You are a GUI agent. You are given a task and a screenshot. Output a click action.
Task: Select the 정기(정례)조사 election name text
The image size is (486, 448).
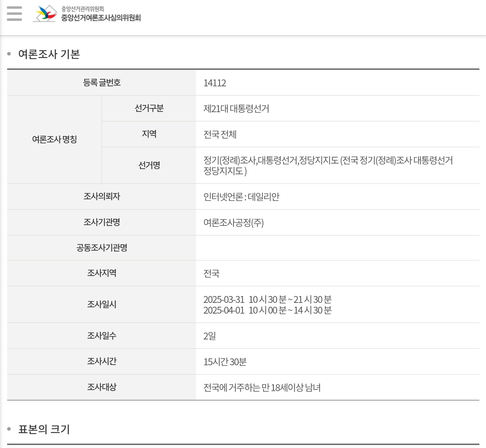(x=328, y=165)
